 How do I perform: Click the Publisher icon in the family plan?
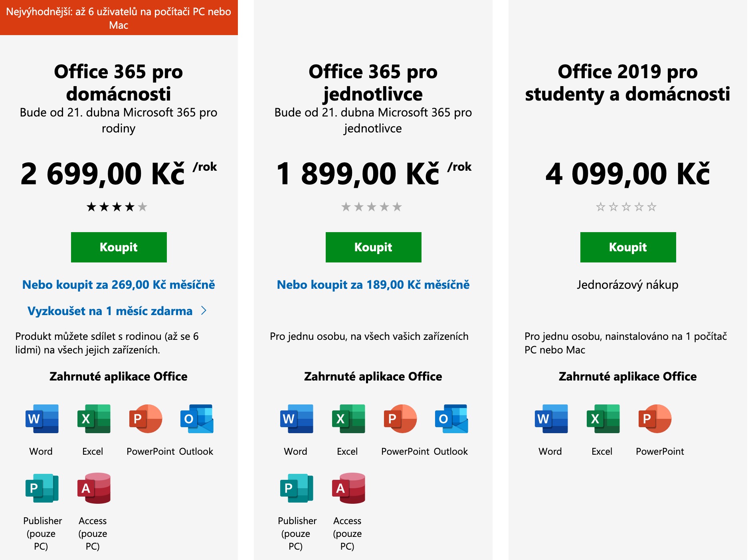tap(42, 488)
